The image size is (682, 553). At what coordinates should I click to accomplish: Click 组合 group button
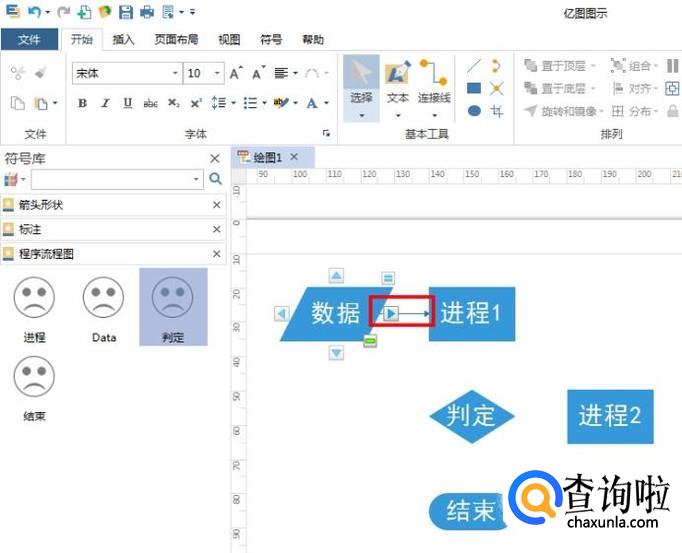coord(634,66)
